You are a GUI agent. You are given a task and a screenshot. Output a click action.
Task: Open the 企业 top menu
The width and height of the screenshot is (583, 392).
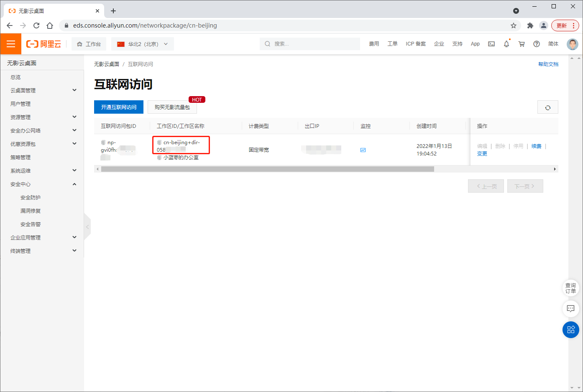click(x=439, y=44)
